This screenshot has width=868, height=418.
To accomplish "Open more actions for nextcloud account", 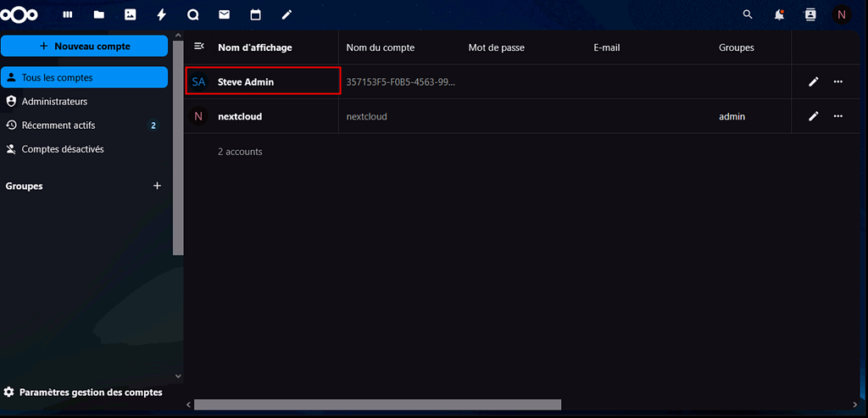I will (838, 116).
